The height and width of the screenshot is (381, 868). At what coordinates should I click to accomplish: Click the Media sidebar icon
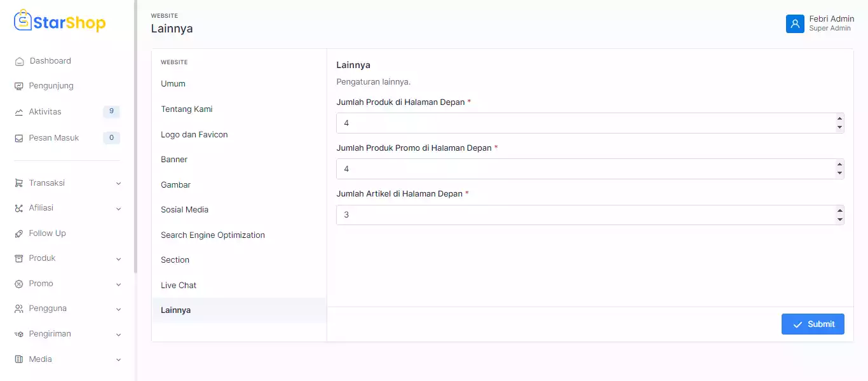19,359
